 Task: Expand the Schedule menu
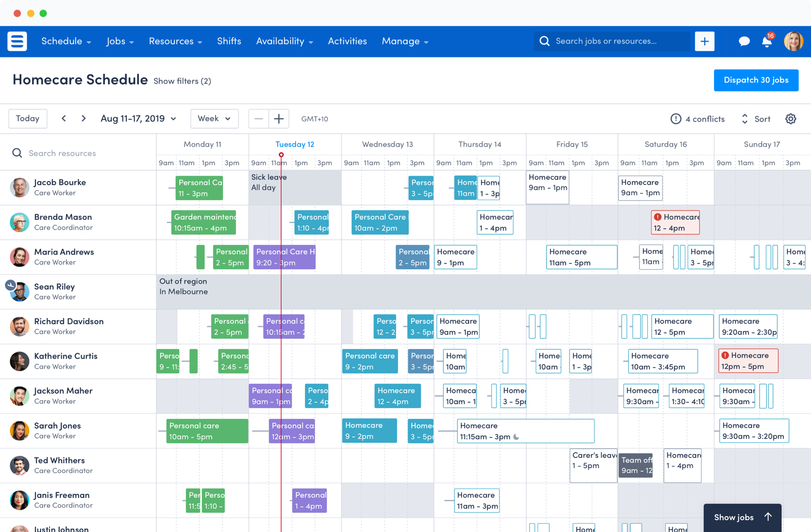pyautogui.click(x=66, y=41)
